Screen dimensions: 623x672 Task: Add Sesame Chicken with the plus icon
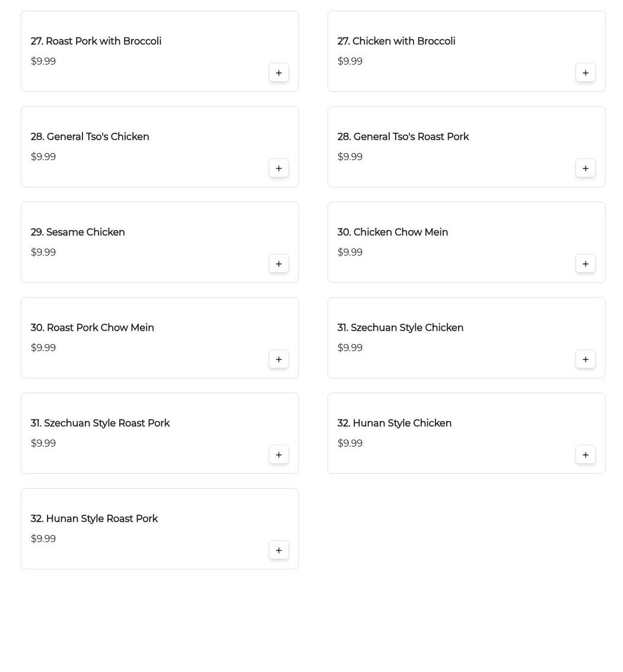(x=279, y=264)
